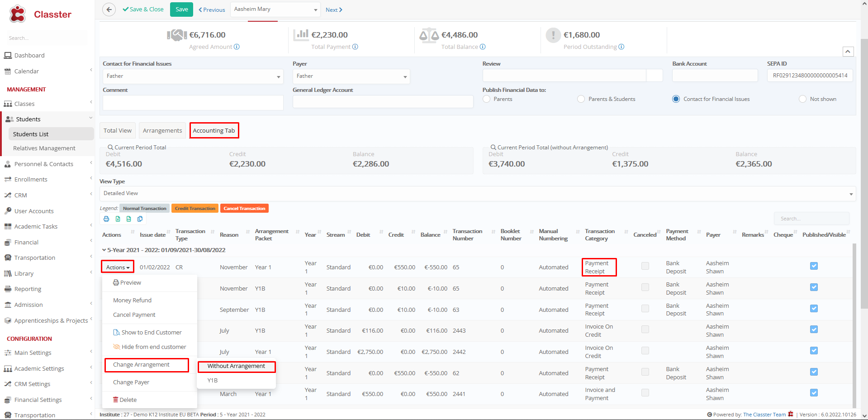The width and height of the screenshot is (868, 420).
Task: Click the Normal Transaction gray legend swatch
Action: [145, 208]
